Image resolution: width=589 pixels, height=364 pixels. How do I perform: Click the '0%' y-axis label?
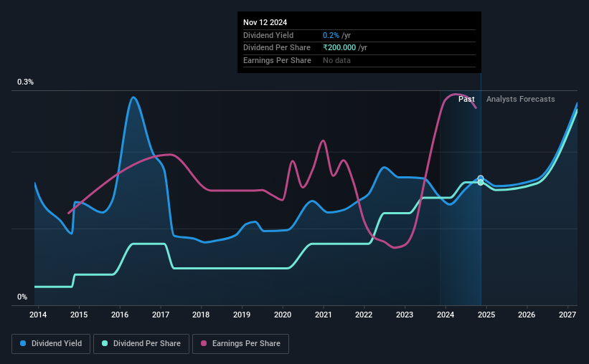click(x=22, y=297)
